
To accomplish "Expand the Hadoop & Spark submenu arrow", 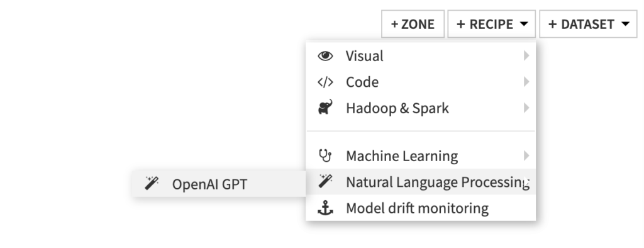I will click(526, 108).
